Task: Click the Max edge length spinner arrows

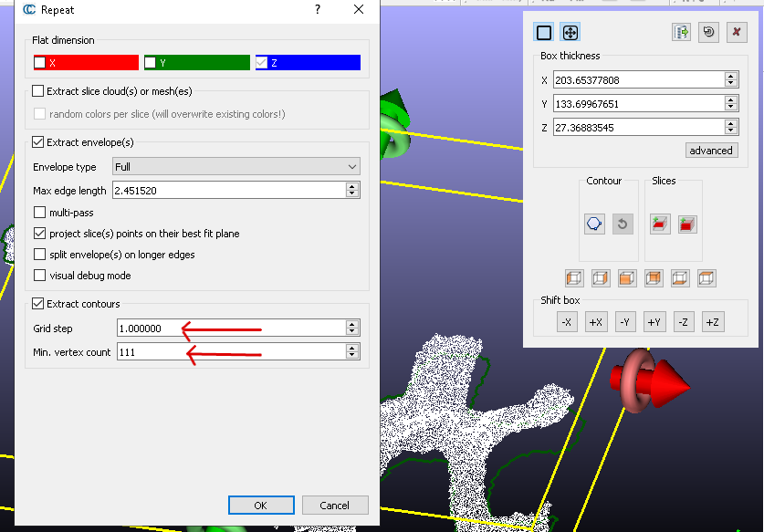Action: click(x=352, y=190)
